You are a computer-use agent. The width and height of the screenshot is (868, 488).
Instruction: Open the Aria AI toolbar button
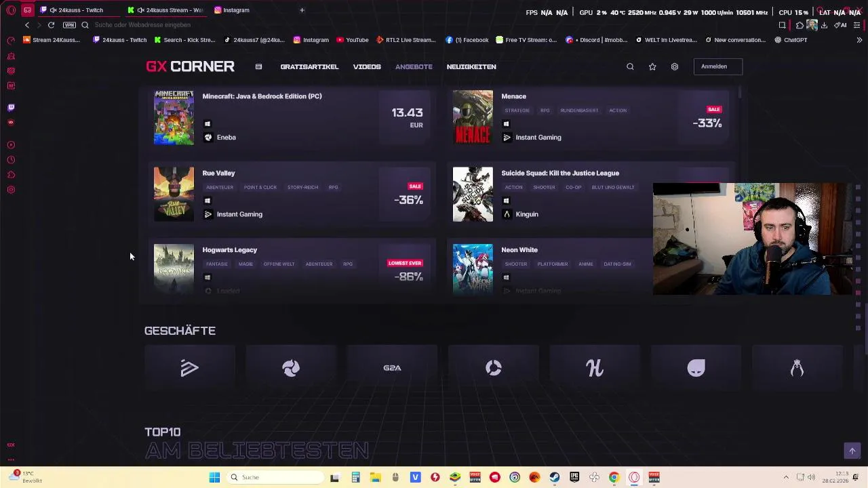pos(841,25)
